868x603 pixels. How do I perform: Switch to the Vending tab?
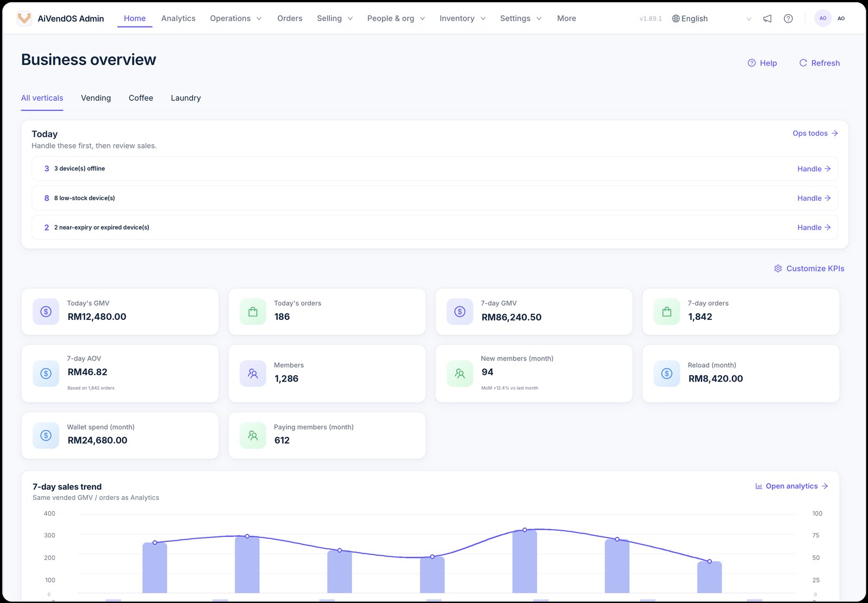pos(96,98)
